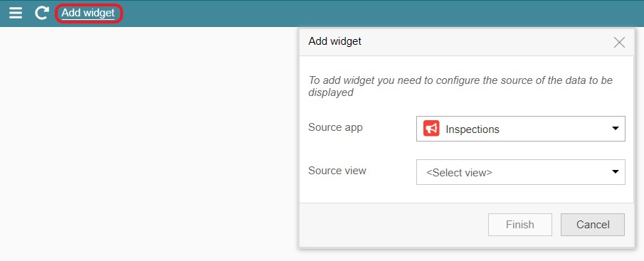Select the Inspections text in Source app
The image size is (644, 261).
click(x=473, y=129)
